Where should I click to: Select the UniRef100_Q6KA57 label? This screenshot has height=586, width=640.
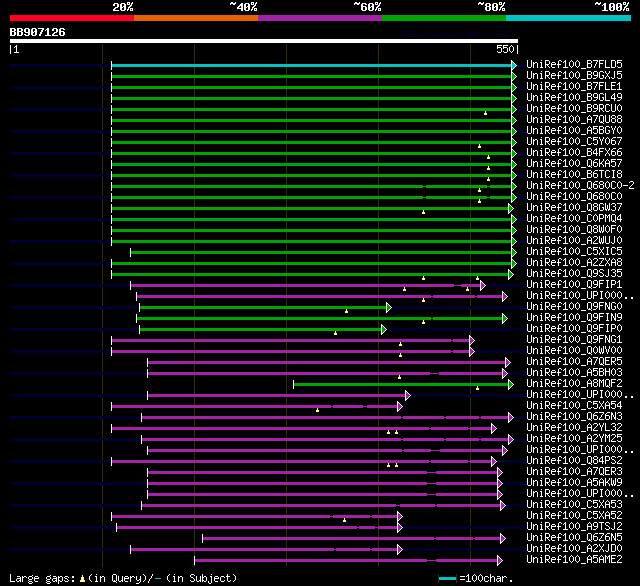(x=574, y=164)
